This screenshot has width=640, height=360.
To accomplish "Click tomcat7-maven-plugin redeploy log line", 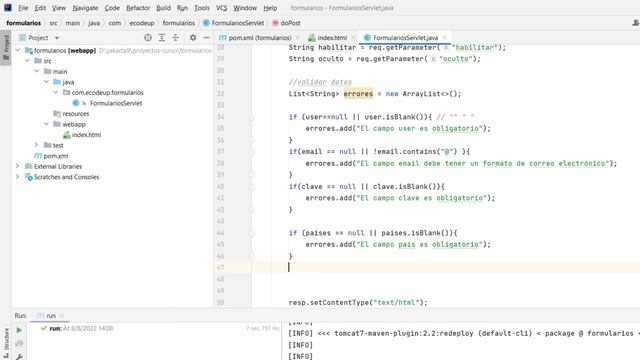I will coord(464,333).
